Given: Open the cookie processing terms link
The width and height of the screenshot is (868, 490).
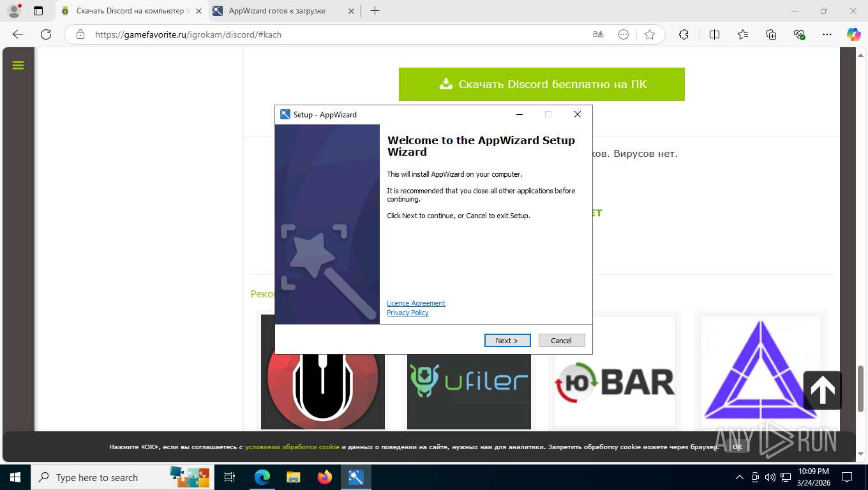Looking at the screenshot, I should point(292,447).
